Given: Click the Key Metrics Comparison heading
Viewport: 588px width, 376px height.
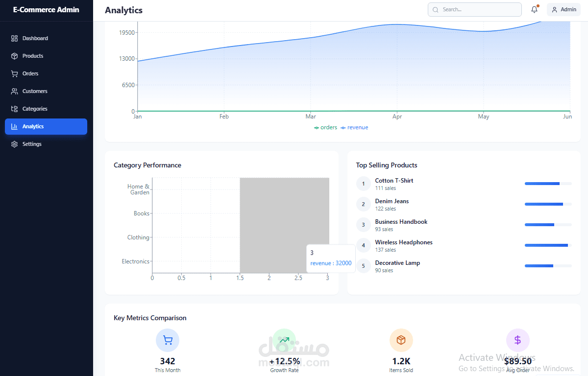Looking at the screenshot, I should tap(150, 318).
